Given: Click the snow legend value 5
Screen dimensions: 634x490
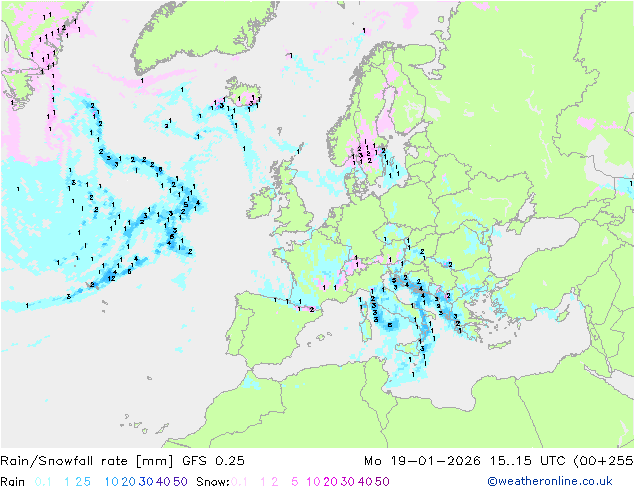Looking at the screenshot, I should click(x=295, y=482).
